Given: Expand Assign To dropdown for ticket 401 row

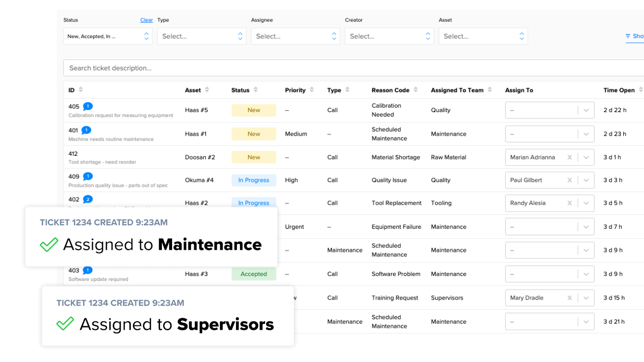Looking at the screenshot, I should 586,134.
